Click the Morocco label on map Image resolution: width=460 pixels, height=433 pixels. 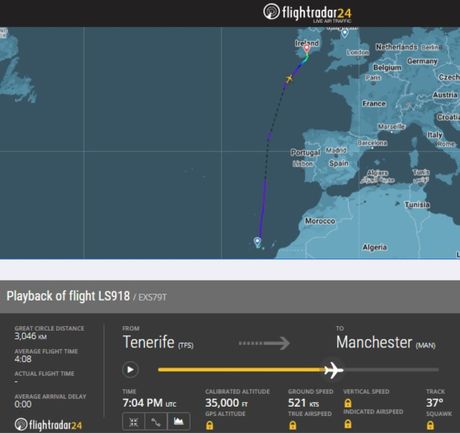(x=320, y=221)
